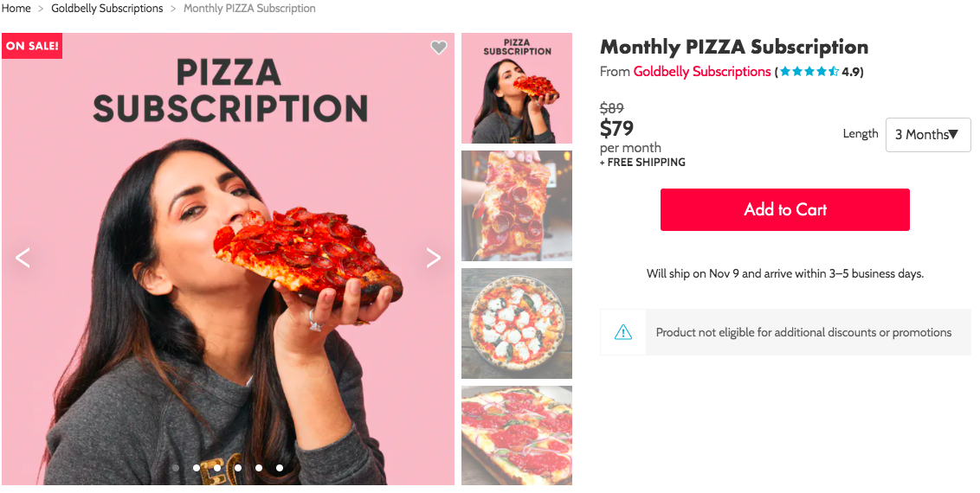980x493 pixels.
Task: Click the warning triangle icon
Action: click(x=622, y=332)
